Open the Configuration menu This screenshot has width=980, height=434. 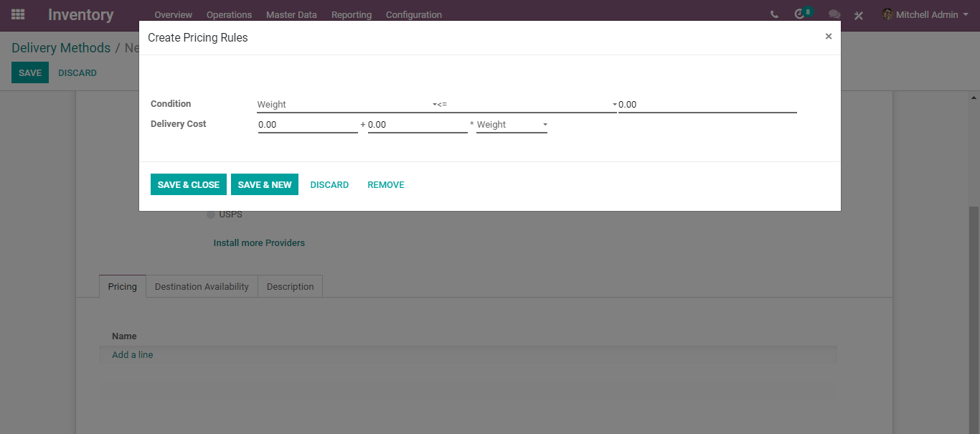click(414, 14)
